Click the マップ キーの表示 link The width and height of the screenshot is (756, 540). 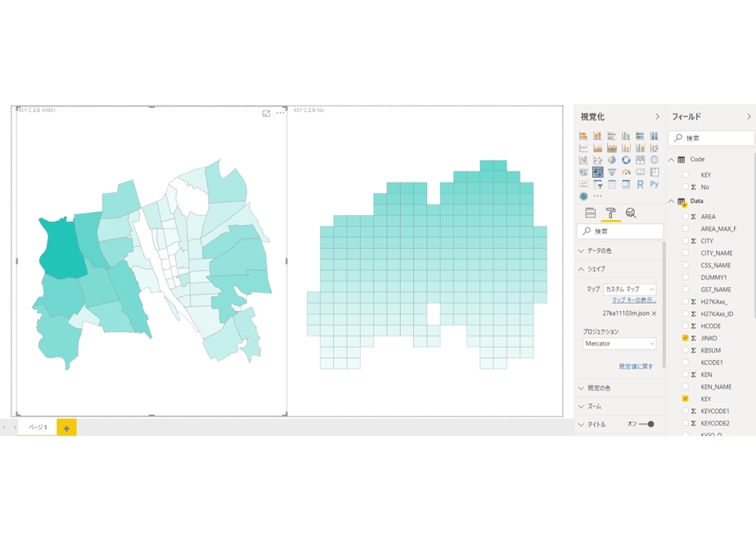(634, 300)
